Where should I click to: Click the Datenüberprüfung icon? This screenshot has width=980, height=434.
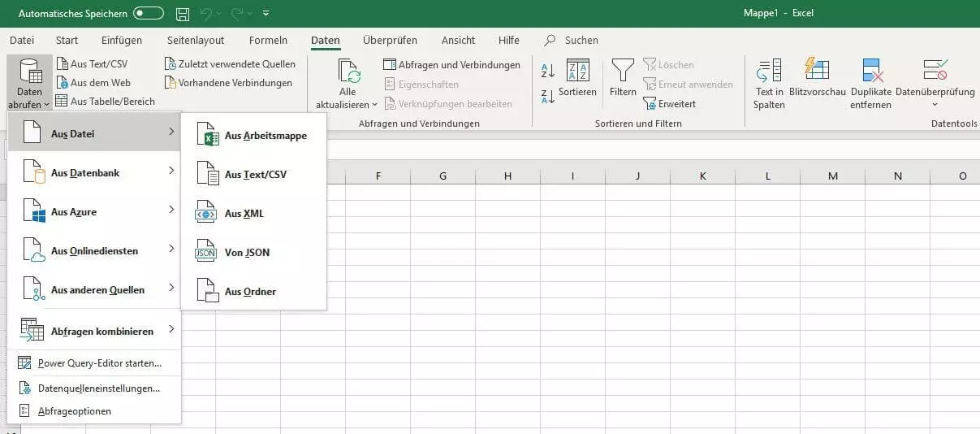935,70
